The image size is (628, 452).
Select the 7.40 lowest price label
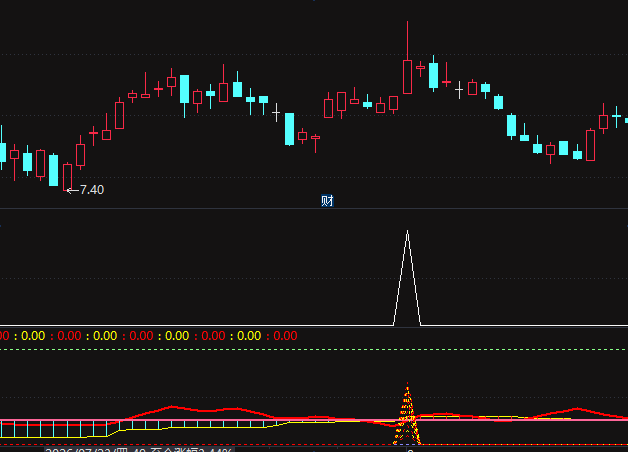point(92,190)
